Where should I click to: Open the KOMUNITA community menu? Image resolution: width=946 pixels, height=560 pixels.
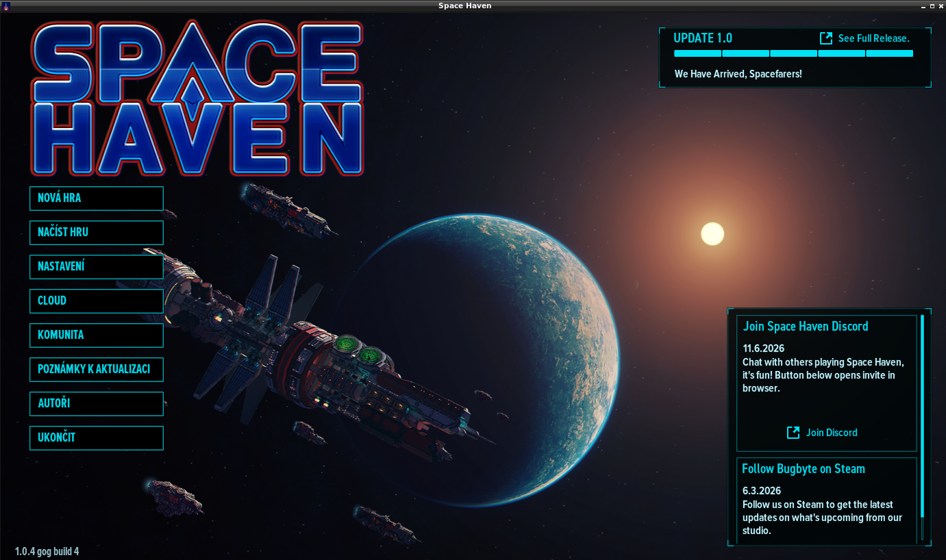pyautogui.click(x=97, y=335)
